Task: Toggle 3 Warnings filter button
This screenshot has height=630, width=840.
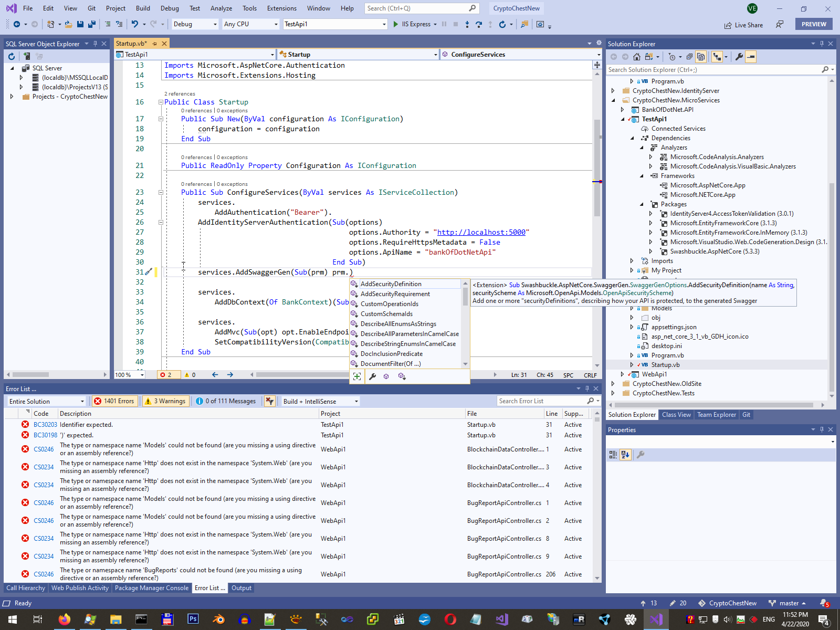Action: click(165, 401)
